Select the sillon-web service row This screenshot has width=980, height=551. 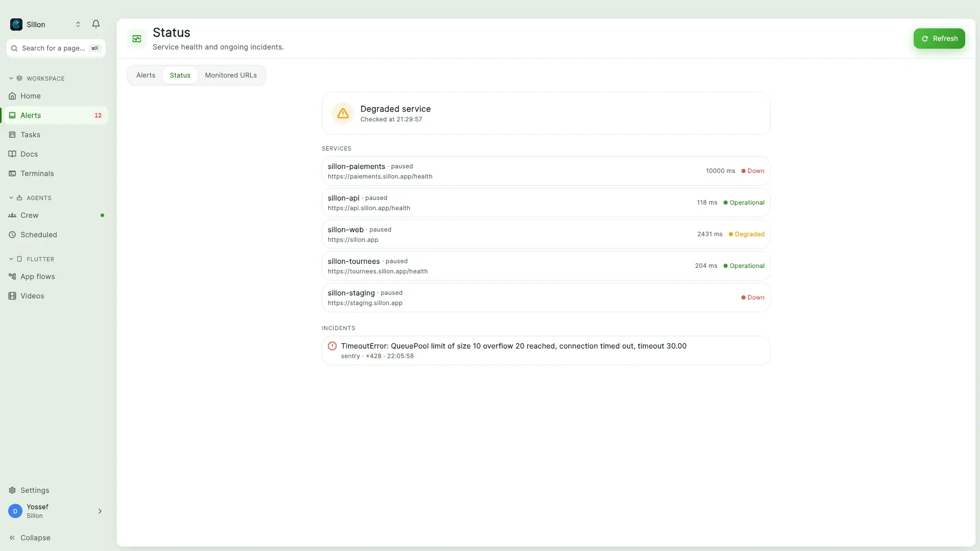[546, 234]
